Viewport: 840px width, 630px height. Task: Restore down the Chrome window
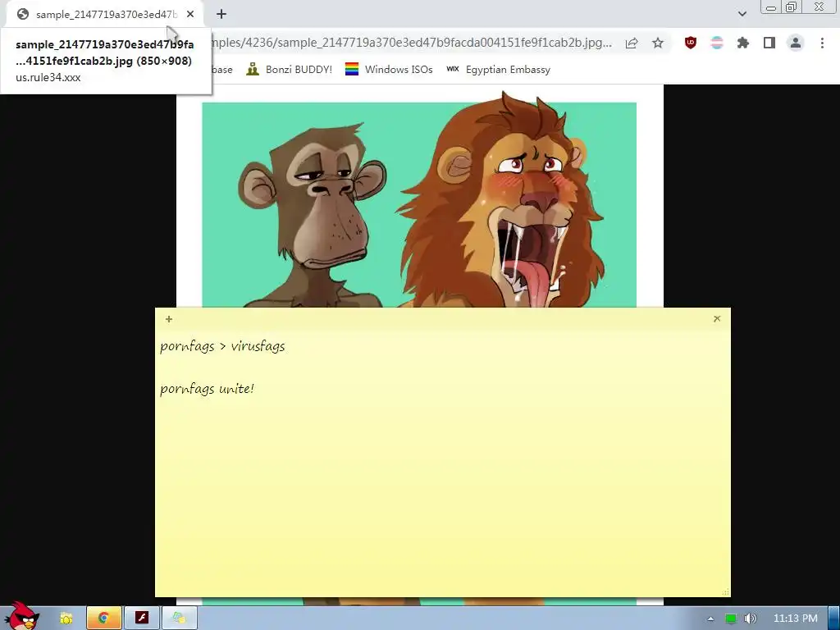point(792,7)
